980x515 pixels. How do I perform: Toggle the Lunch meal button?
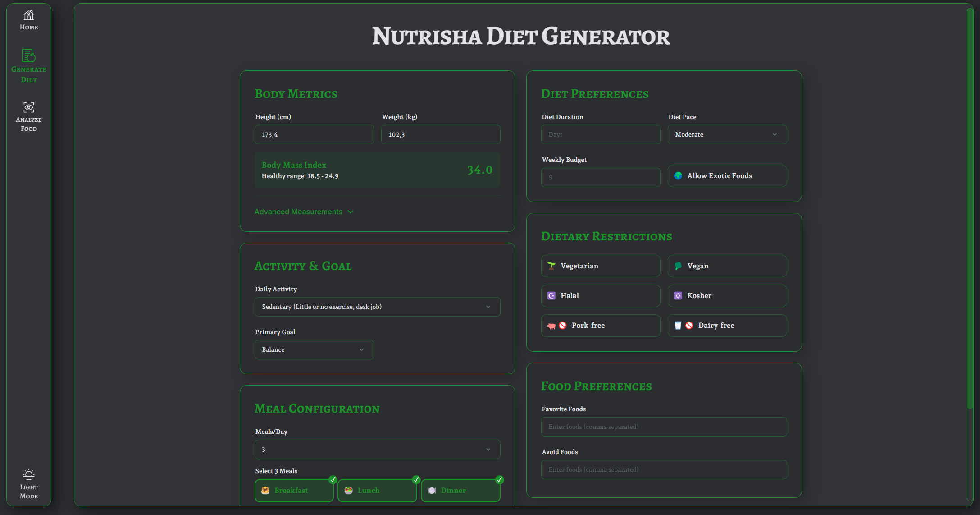click(x=377, y=491)
